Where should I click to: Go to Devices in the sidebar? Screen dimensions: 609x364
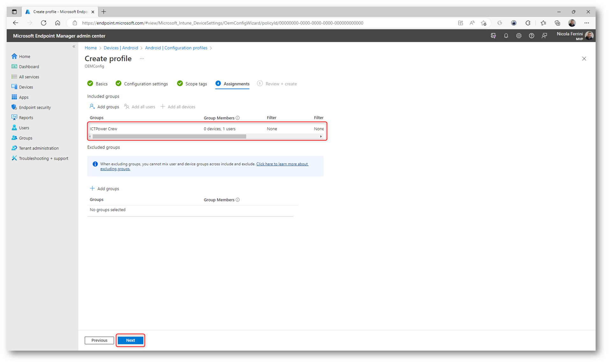pyautogui.click(x=22, y=87)
